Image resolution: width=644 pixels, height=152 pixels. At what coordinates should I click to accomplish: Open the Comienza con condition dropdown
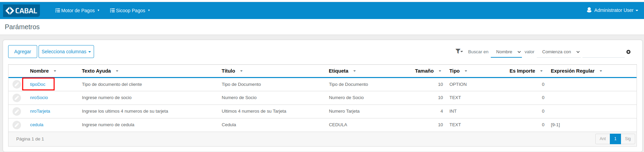[560, 52]
